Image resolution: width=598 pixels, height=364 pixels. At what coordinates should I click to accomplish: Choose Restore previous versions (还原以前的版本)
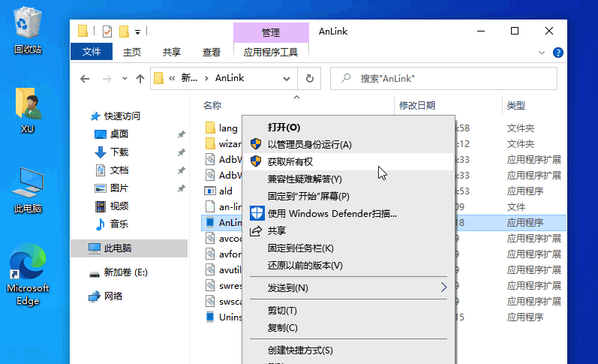point(349,265)
